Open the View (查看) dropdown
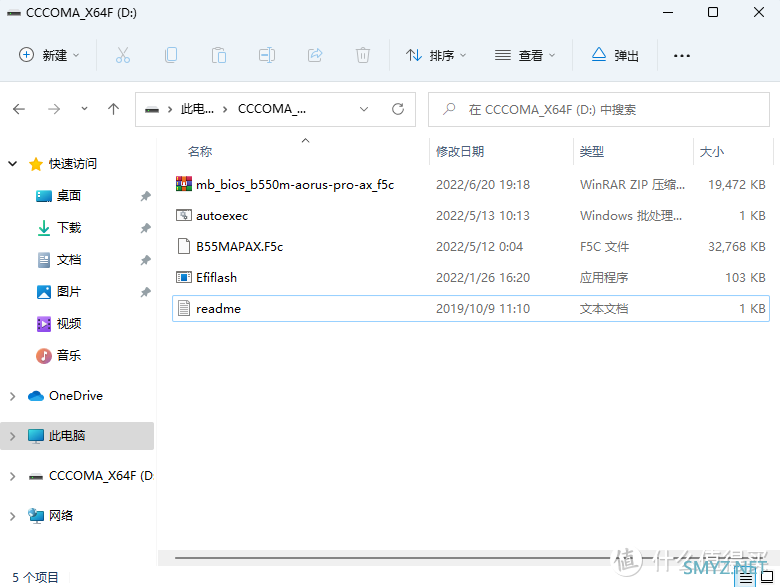The image size is (780, 587). (x=524, y=55)
